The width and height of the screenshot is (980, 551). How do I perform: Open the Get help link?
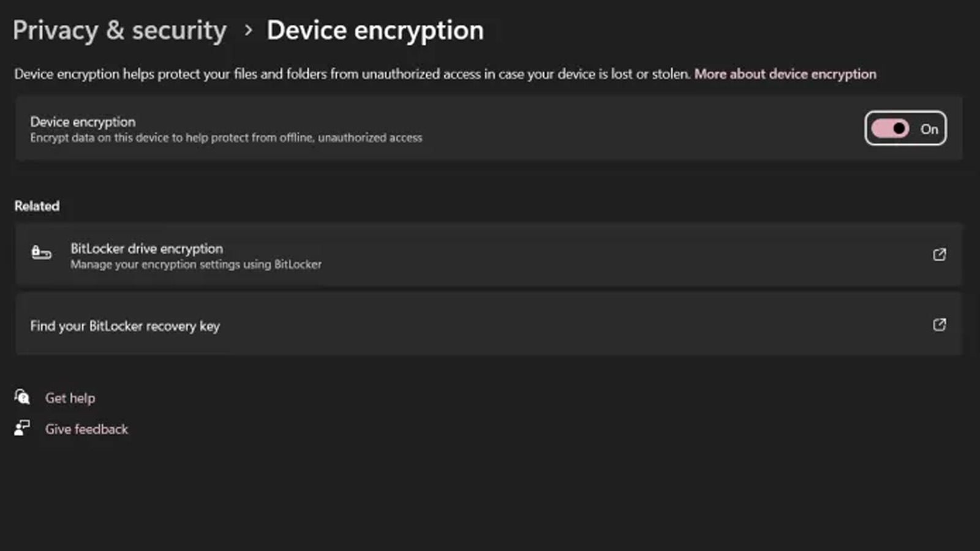(70, 398)
